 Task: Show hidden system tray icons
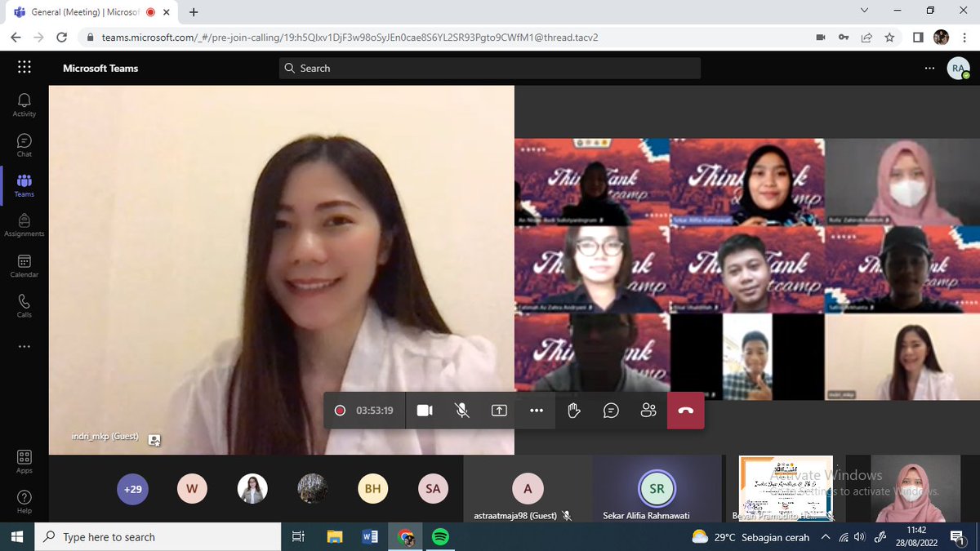826,537
